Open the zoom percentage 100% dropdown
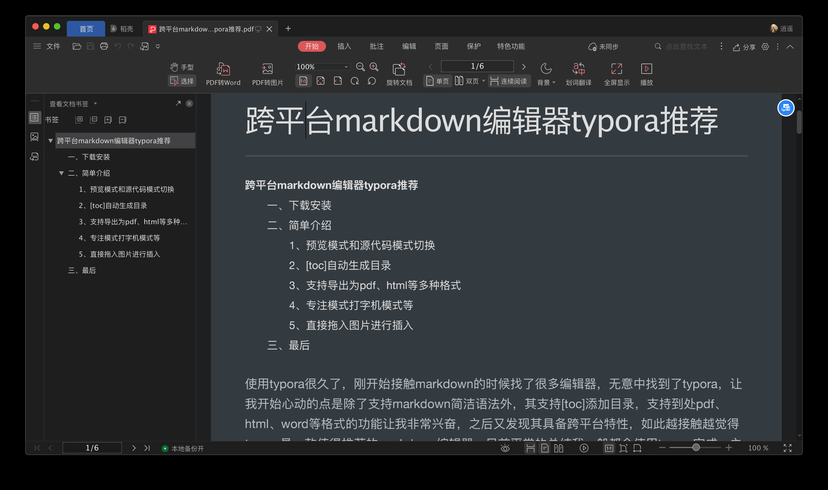The image size is (828, 490). (346, 67)
